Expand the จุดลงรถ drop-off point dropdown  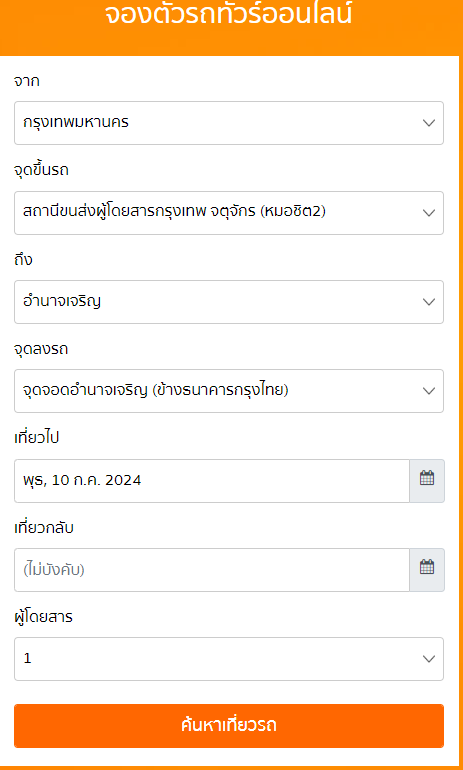pyautogui.click(x=229, y=391)
